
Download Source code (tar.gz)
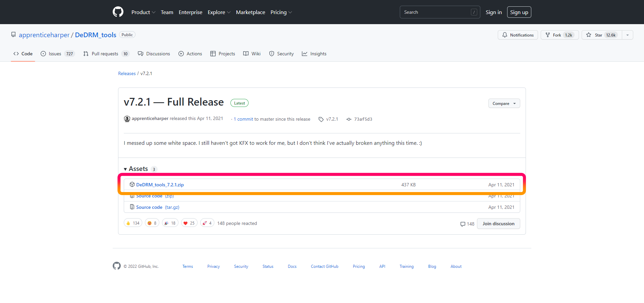[158, 207]
